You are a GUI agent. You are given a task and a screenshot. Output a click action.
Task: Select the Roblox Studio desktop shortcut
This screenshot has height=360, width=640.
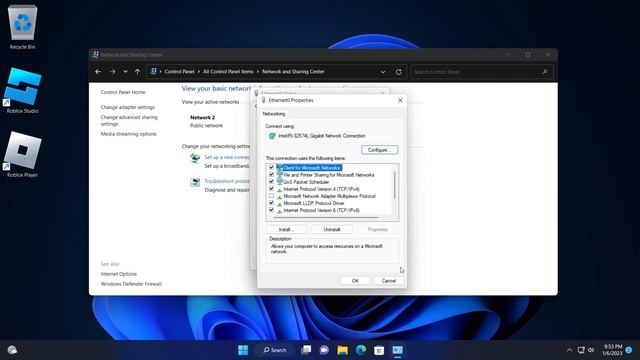[x=22, y=91]
